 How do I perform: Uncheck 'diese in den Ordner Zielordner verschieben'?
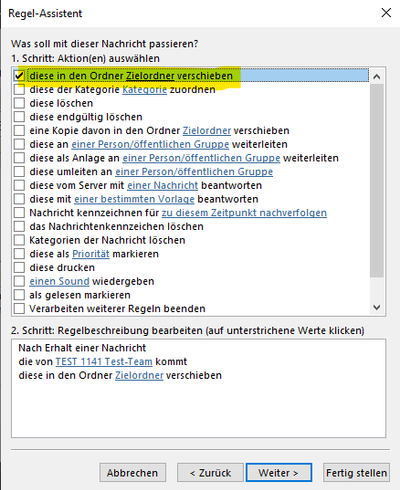[19, 76]
